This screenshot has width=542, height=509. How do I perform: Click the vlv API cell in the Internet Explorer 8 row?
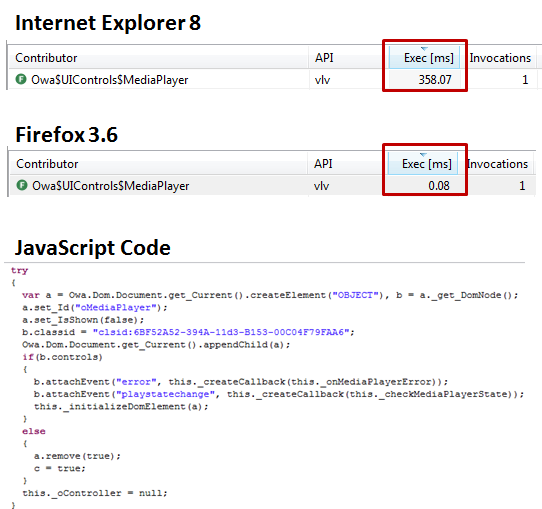coord(322,80)
